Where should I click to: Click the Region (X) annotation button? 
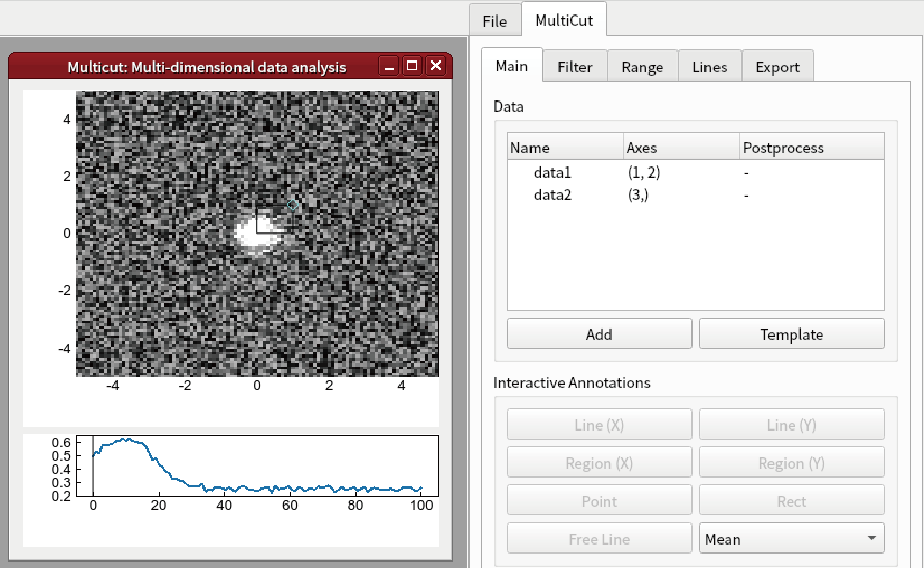tap(599, 463)
